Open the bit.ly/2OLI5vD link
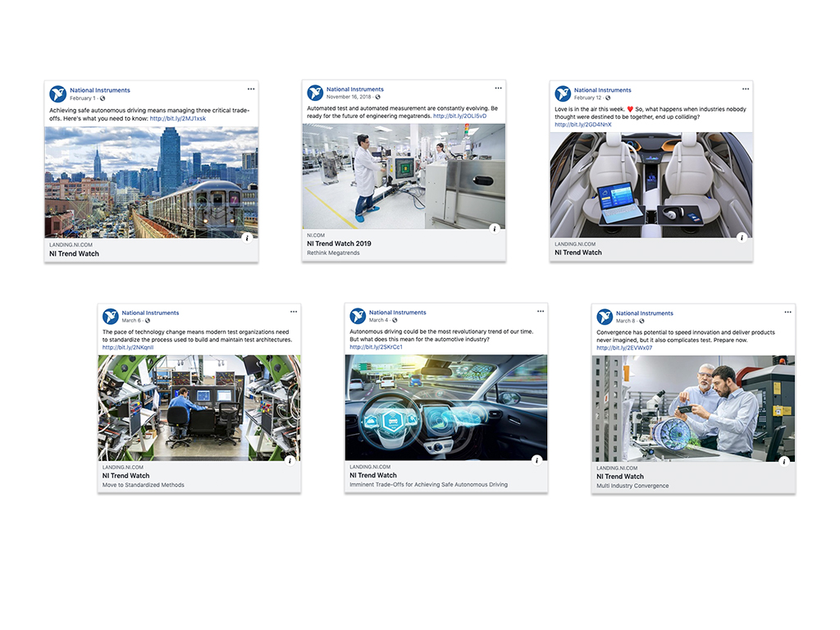 point(459,116)
